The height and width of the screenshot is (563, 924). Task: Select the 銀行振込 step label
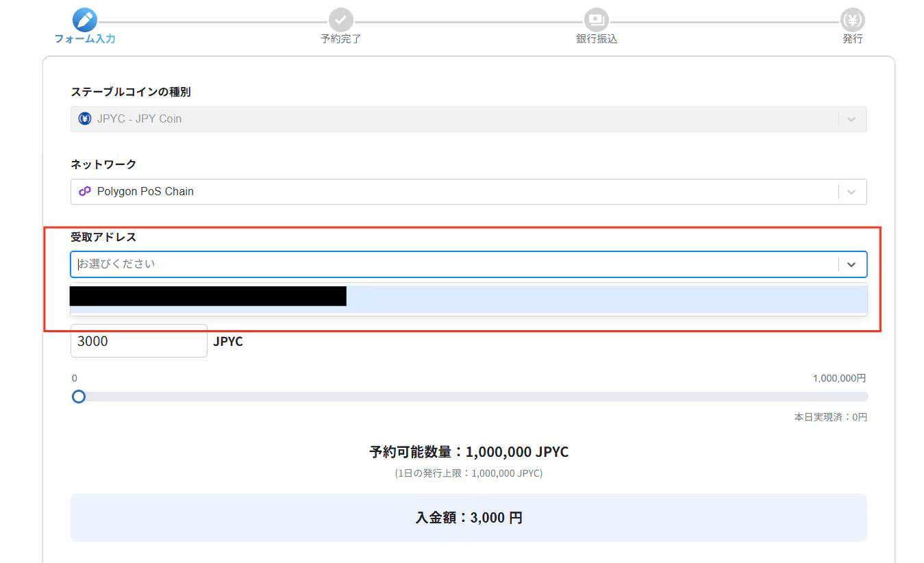pyautogui.click(x=595, y=39)
